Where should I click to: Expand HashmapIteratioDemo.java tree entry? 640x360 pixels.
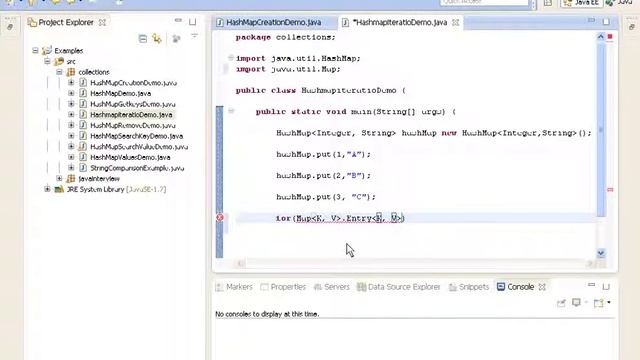71,115
